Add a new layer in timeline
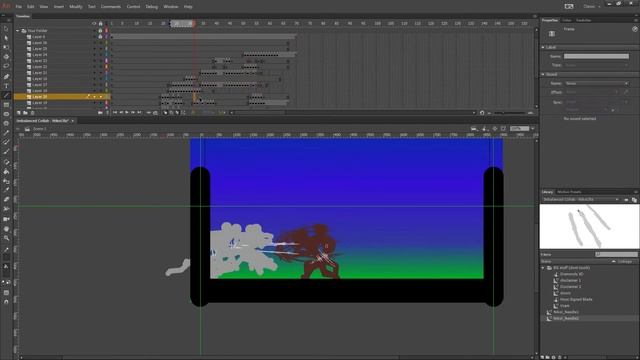Viewport: 640px width, 360px height. pos(18,113)
